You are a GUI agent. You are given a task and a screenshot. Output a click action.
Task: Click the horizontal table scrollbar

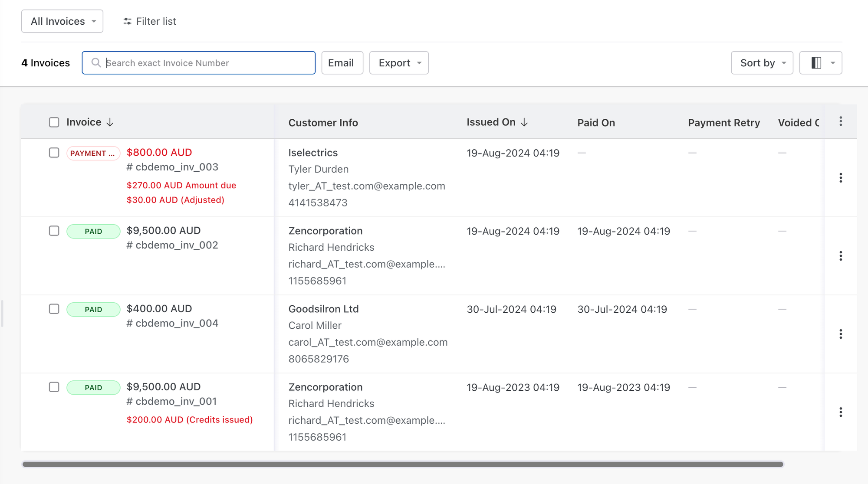coord(403,464)
